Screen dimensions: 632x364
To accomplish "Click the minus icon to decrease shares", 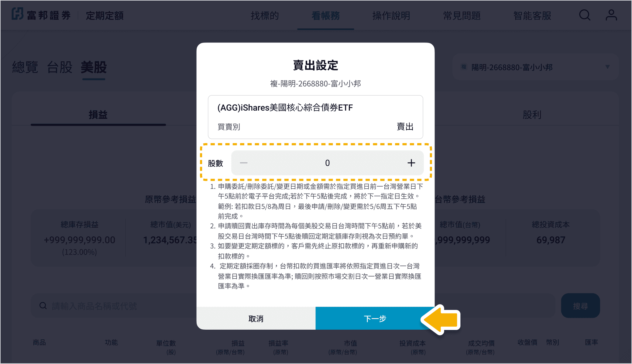I will 243,163.
